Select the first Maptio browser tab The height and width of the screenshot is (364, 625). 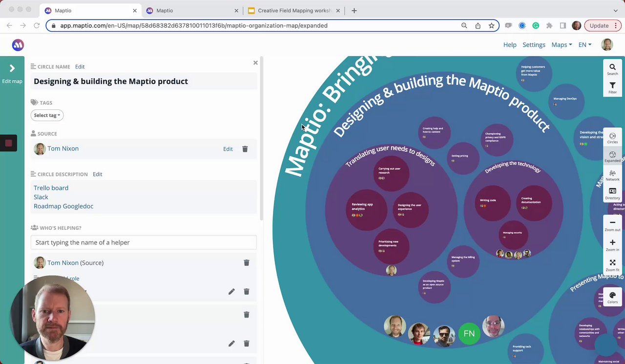point(90,10)
